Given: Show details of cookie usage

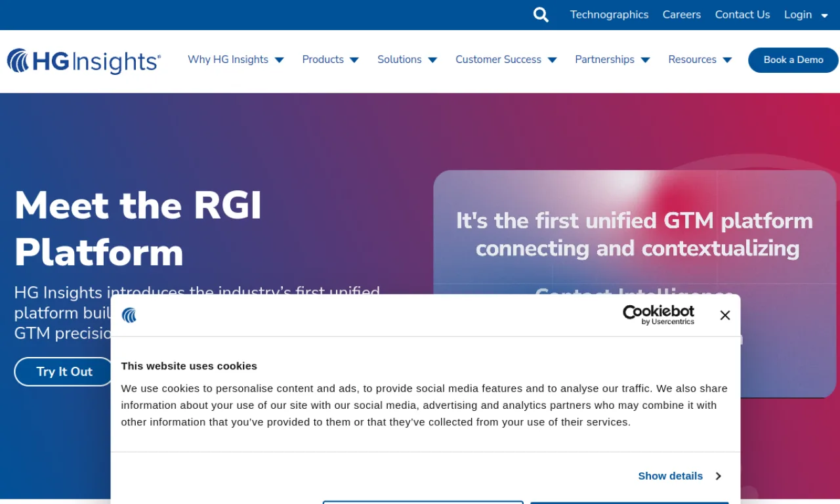Looking at the screenshot, I should coord(679,476).
